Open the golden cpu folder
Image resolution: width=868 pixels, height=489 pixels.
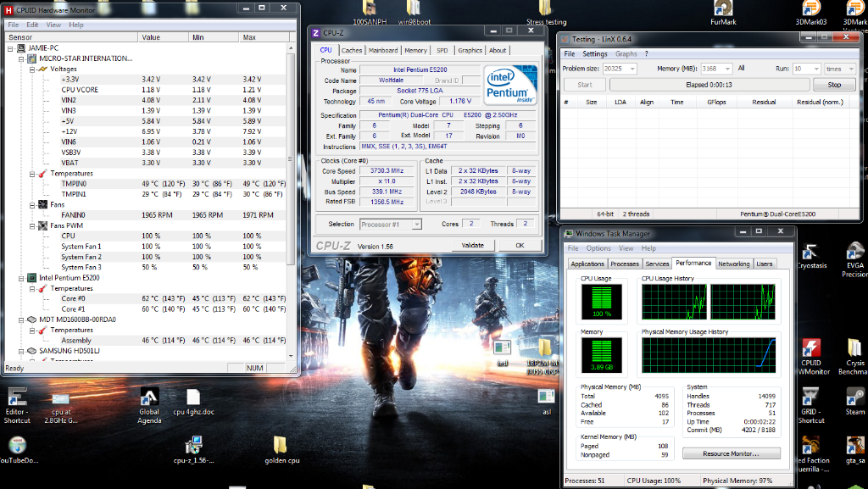tap(281, 450)
